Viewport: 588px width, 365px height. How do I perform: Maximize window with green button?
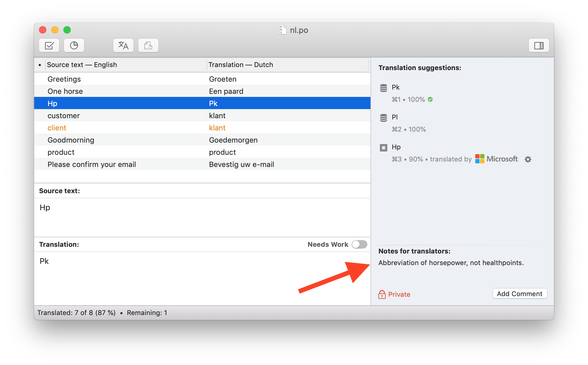67,30
